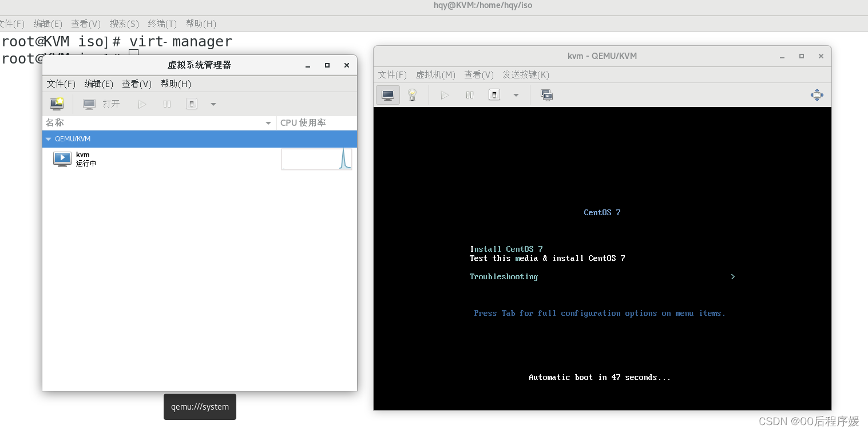Select 'Test this media & install CentOS 7'
868x432 pixels.
547,258
